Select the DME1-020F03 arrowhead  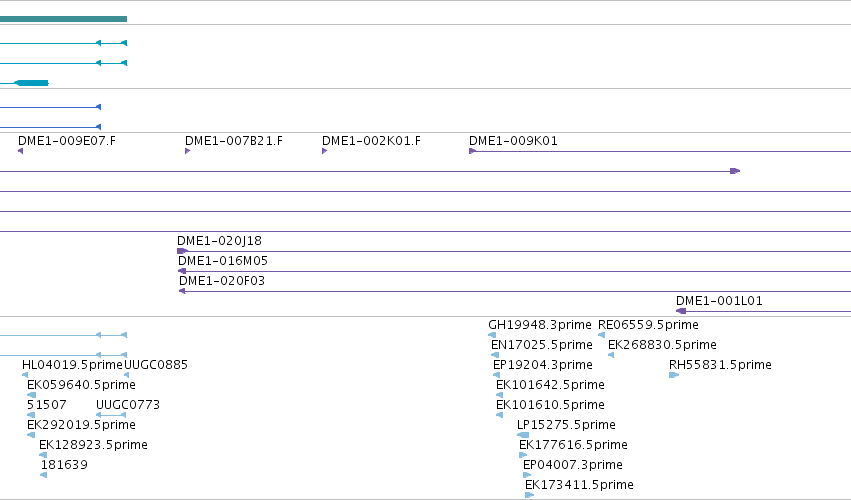click(x=182, y=292)
